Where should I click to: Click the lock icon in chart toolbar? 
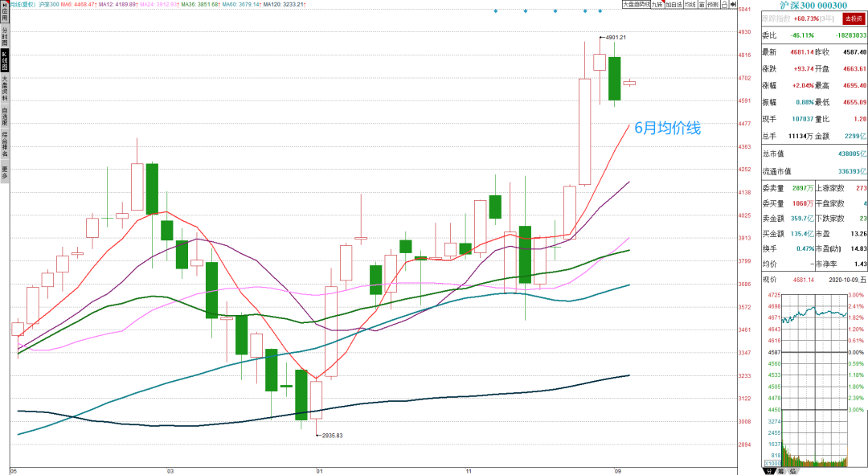(x=724, y=5)
